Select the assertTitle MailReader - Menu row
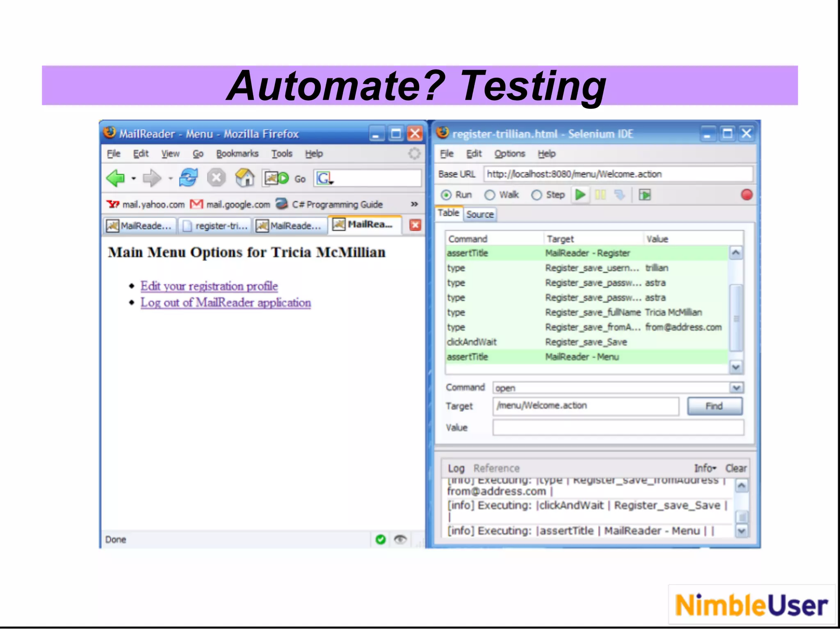The width and height of the screenshot is (840, 630). pos(587,357)
